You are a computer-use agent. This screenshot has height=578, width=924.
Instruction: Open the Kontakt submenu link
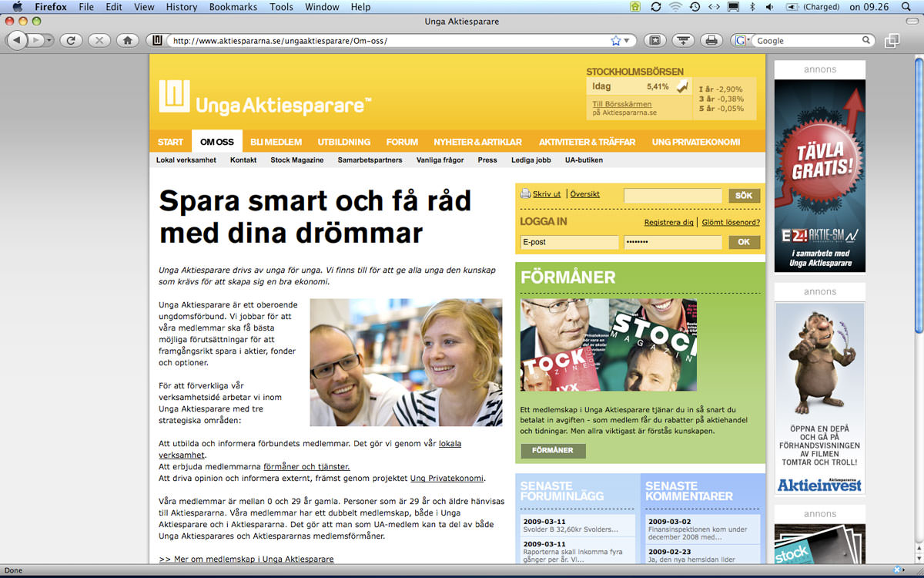click(x=243, y=160)
